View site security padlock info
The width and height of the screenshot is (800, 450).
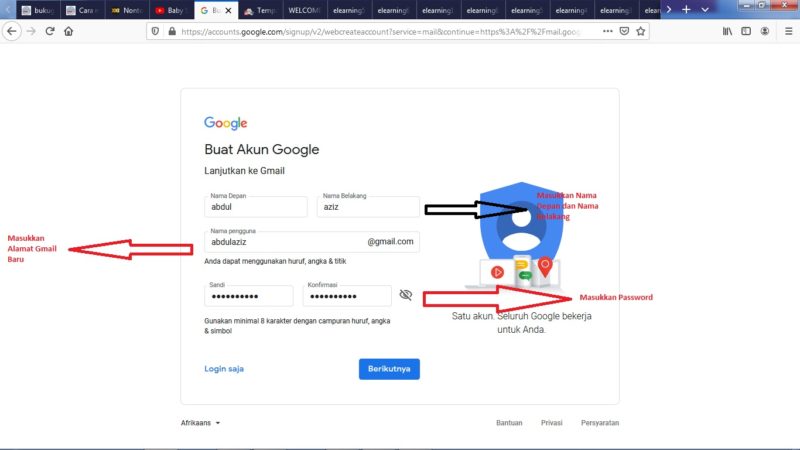(172, 32)
